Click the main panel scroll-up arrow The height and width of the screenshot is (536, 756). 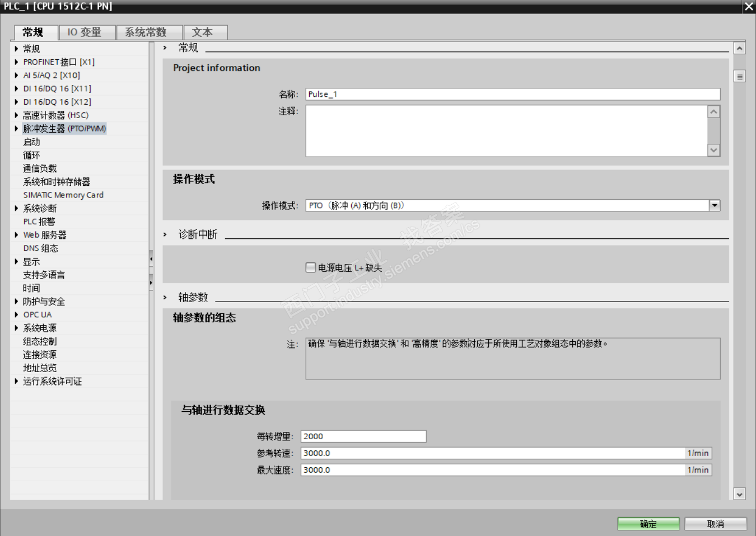pyautogui.click(x=740, y=49)
